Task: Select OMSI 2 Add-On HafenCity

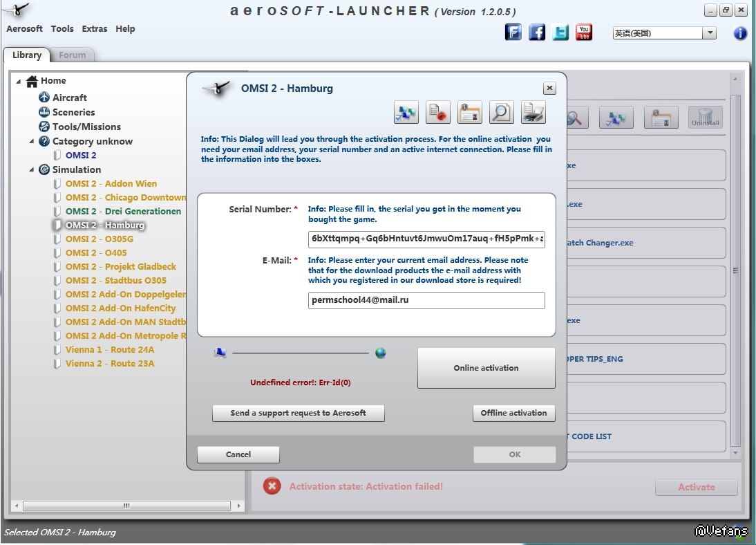Action: click(x=120, y=308)
